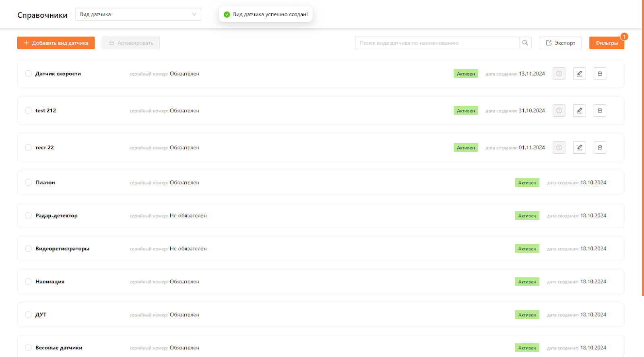The image size is (644, 357).
Task: Open the Вид датчика dropdown
Action: [x=138, y=14]
